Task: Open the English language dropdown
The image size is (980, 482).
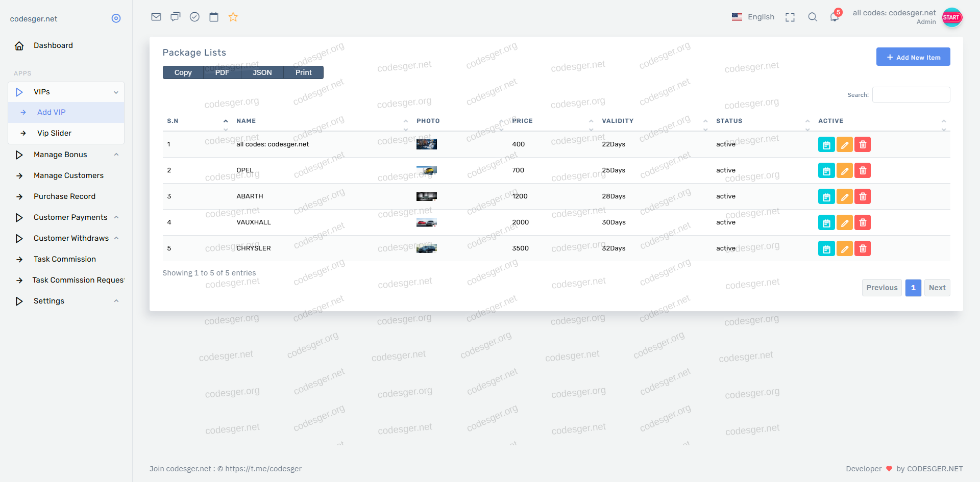Action: point(753,17)
